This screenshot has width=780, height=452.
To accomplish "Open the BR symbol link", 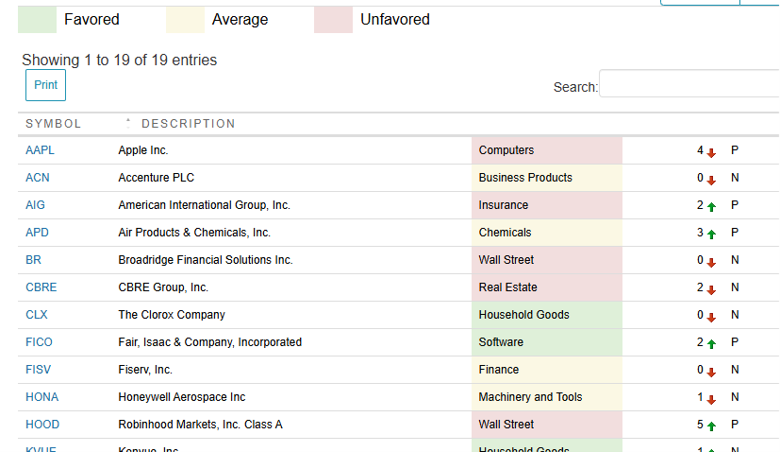I will tap(33, 260).
